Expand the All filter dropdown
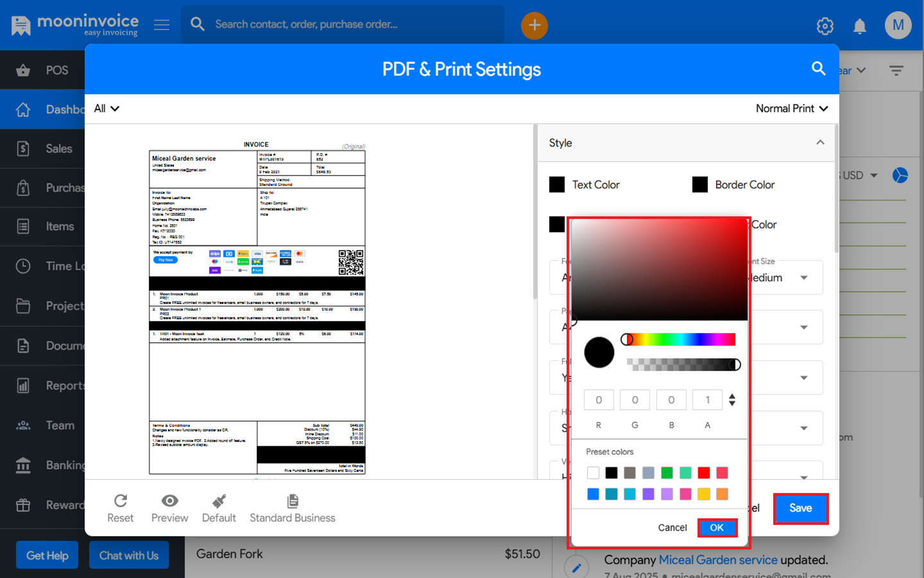This screenshot has width=924, height=578. pos(107,109)
